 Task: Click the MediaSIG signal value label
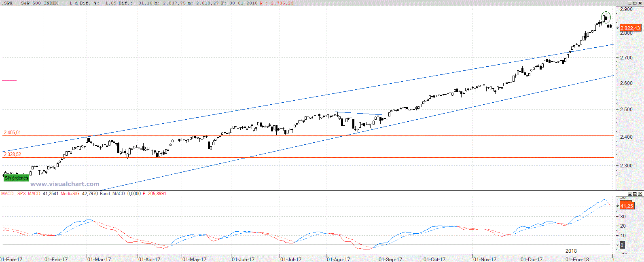pos(79,194)
